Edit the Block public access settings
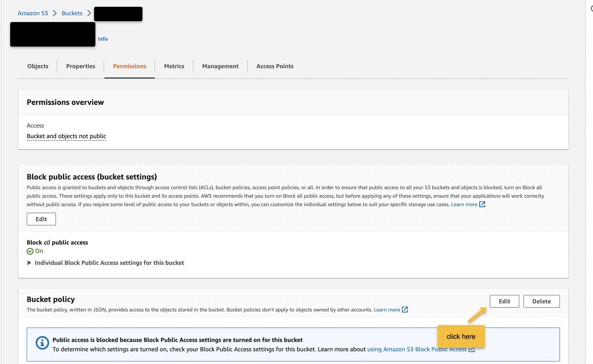Image resolution: width=593 pixels, height=364 pixels. click(41, 219)
